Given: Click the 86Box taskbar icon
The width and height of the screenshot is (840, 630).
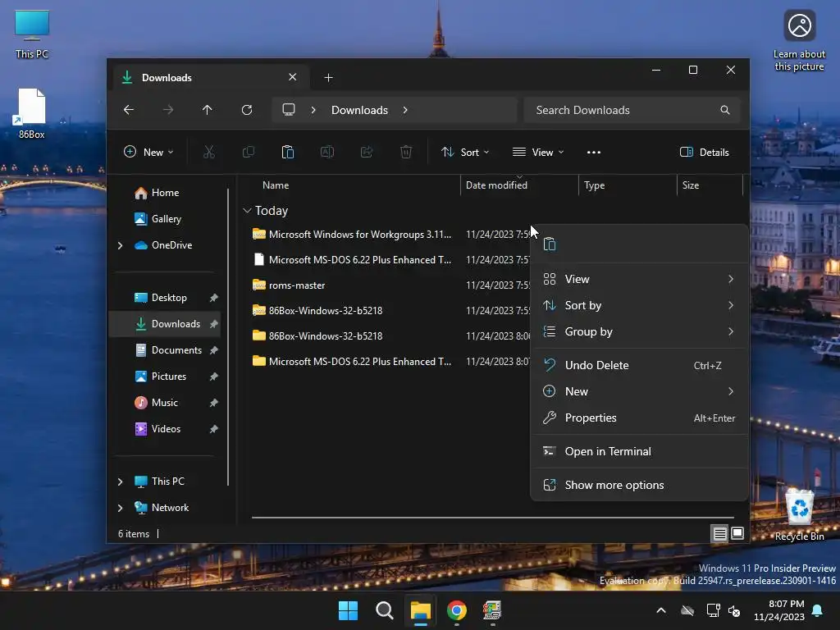Looking at the screenshot, I should [492, 610].
